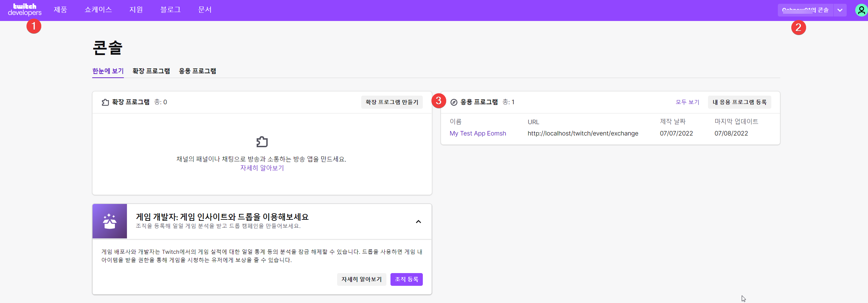Viewport: 868px width, 303px height.
Task: Open the 블로그 menu item
Action: [170, 10]
